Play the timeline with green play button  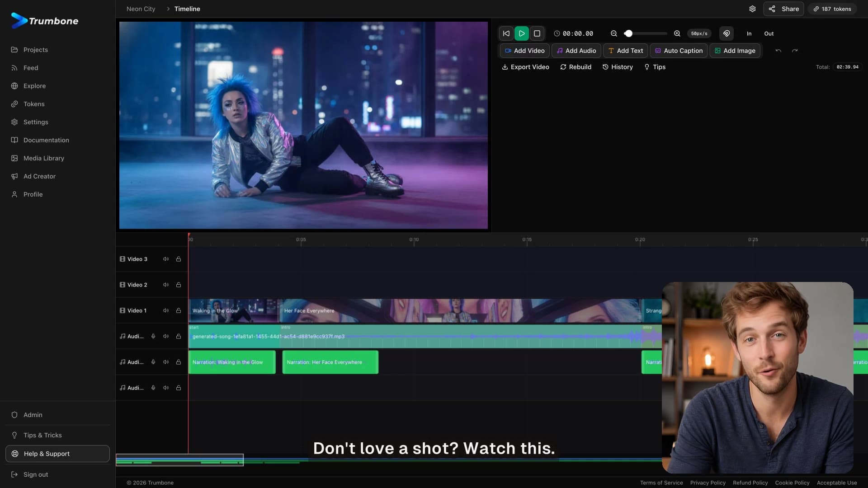click(522, 33)
